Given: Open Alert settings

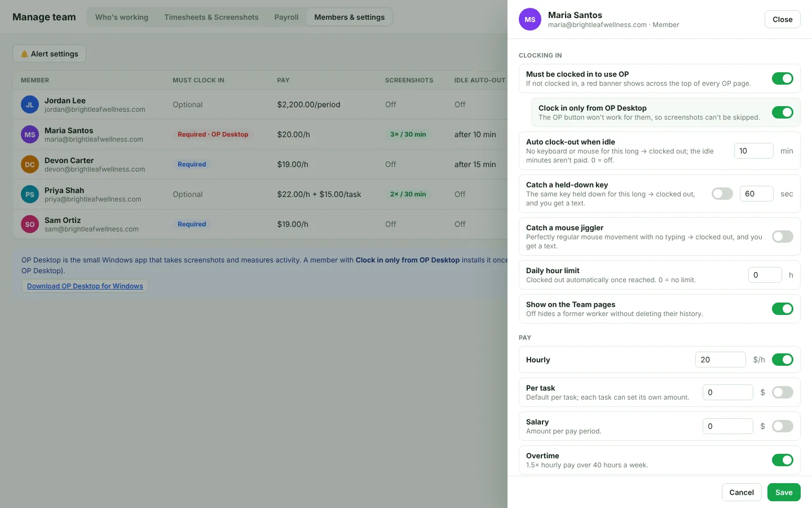Looking at the screenshot, I should 50,54.
